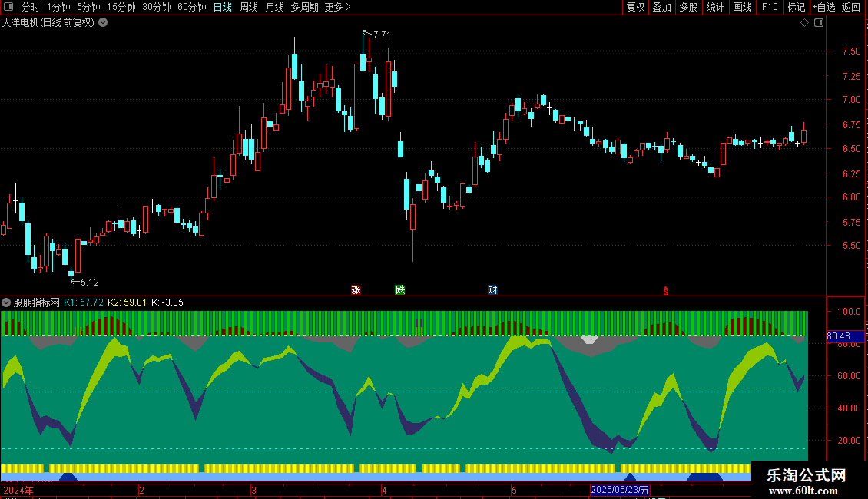Image resolution: width=868 pixels, height=499 pixels.
Task: Click the 股朋指标网 indicator label
Action: coord(37,302)
